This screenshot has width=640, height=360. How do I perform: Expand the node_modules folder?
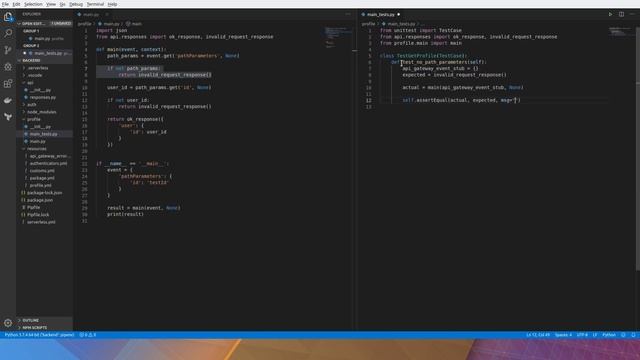[44, 112]
